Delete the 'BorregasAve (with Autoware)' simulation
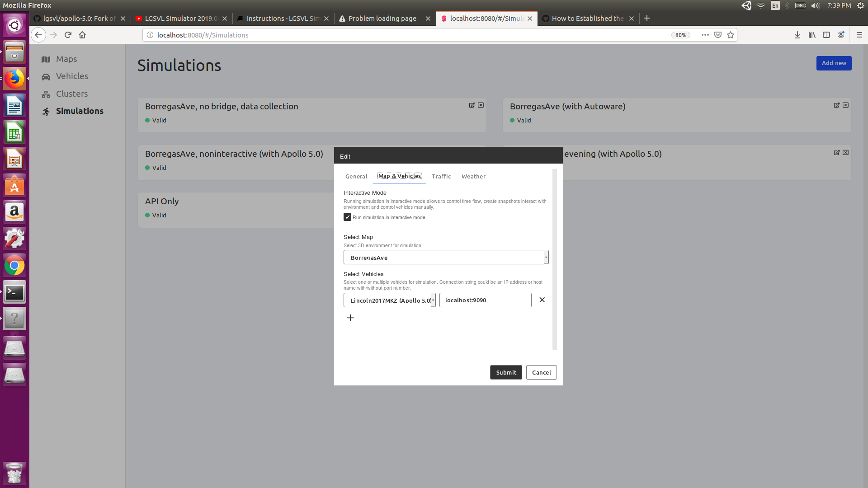Screen dimensions: 868x488 846,105
